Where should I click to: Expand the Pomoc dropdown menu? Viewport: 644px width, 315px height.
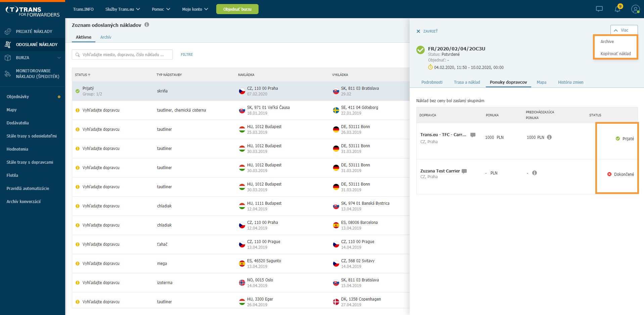(161, 9)
